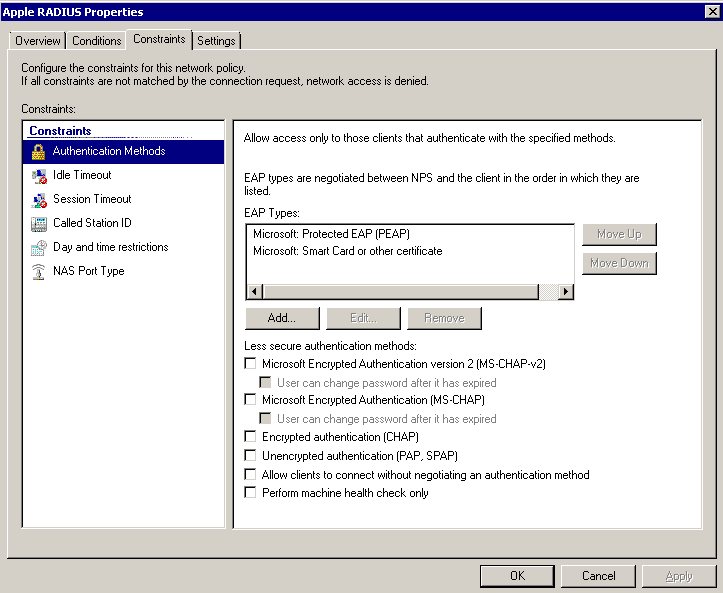
Task: Allow clients to connect without negotiating authentication
Action: 250,474
